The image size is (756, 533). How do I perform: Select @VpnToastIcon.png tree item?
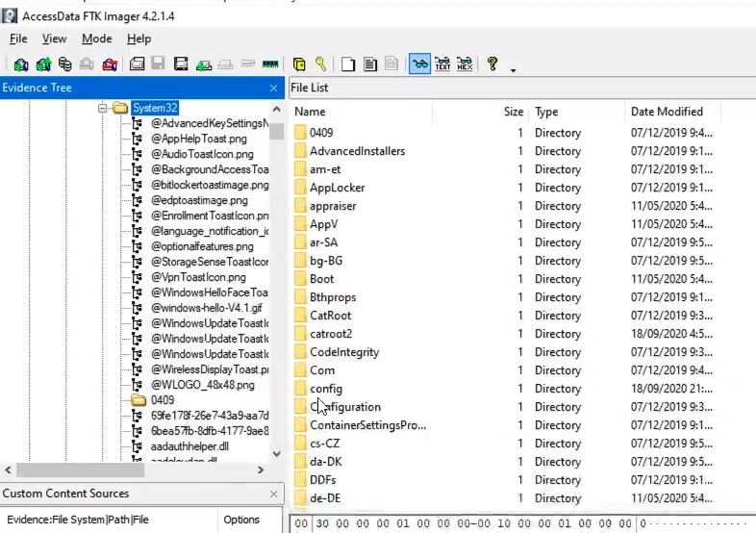coord(198,277)
